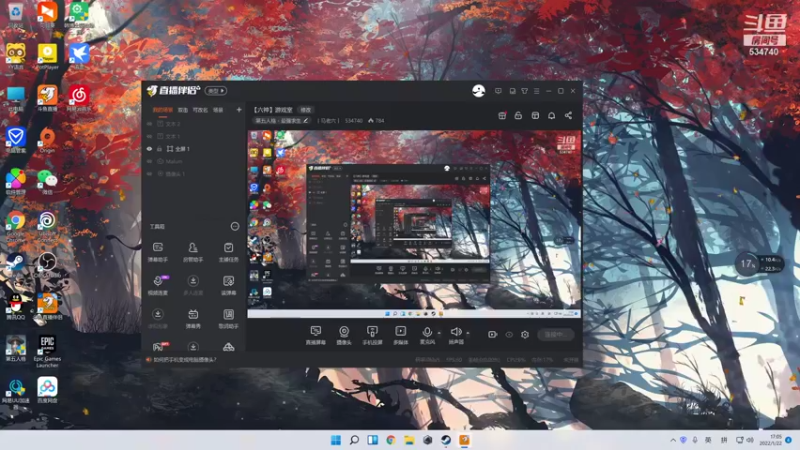Open the user avatar in the title bar
This screenshot has width=800, height=450.
[x=479, y=91]
